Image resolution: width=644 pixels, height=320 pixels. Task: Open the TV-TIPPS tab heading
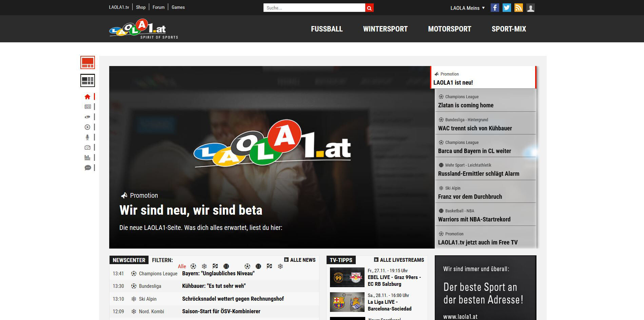tap(341, 260)
